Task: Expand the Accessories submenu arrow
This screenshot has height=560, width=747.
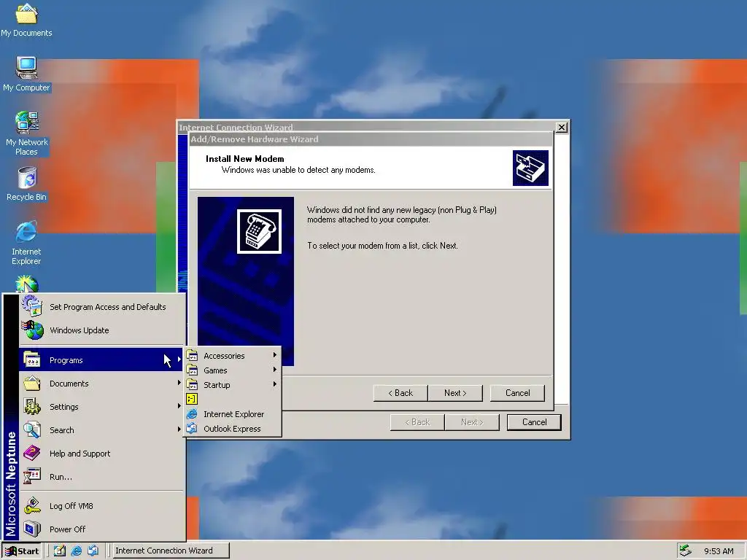Action: point(275,355)
